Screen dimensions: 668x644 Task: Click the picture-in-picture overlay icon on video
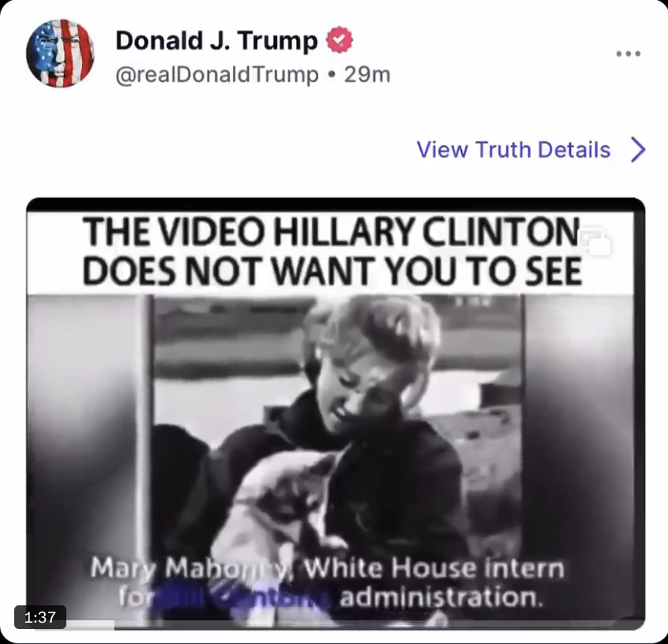coord(596,241)
